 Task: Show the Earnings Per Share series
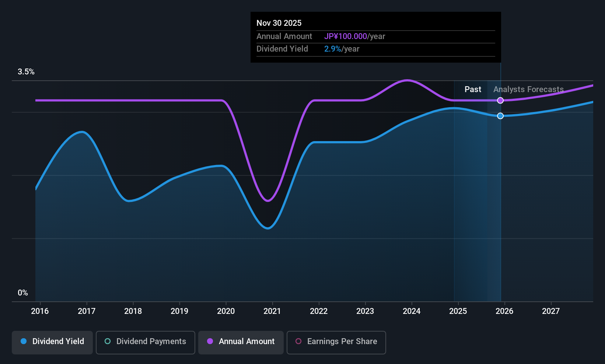pyautogui.click(x=336, y=342)
